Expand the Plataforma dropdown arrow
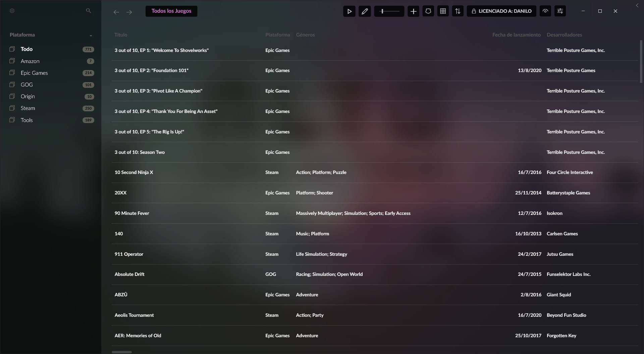 [91, 36]
